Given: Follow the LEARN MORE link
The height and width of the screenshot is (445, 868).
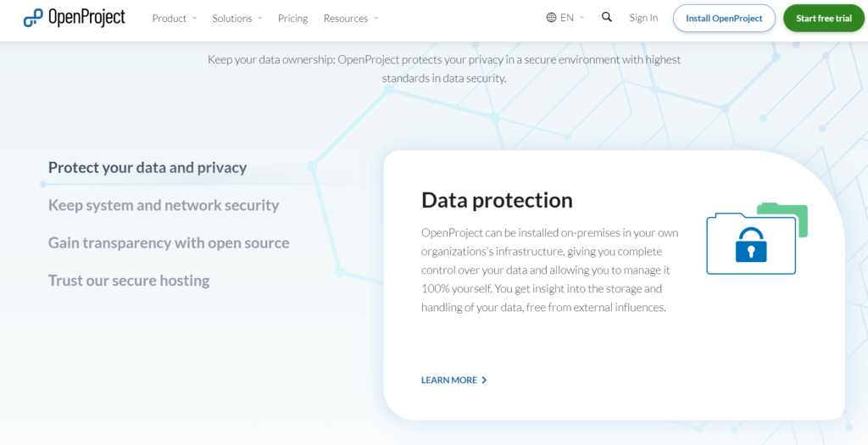Looking at the screenshot, I should (x=449, y=381).
